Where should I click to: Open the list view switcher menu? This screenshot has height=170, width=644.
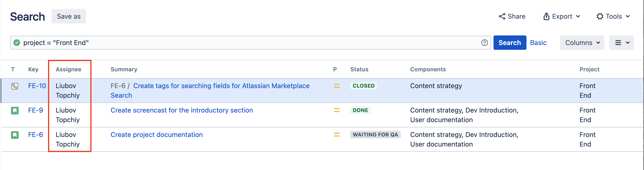tap(621, 43)
